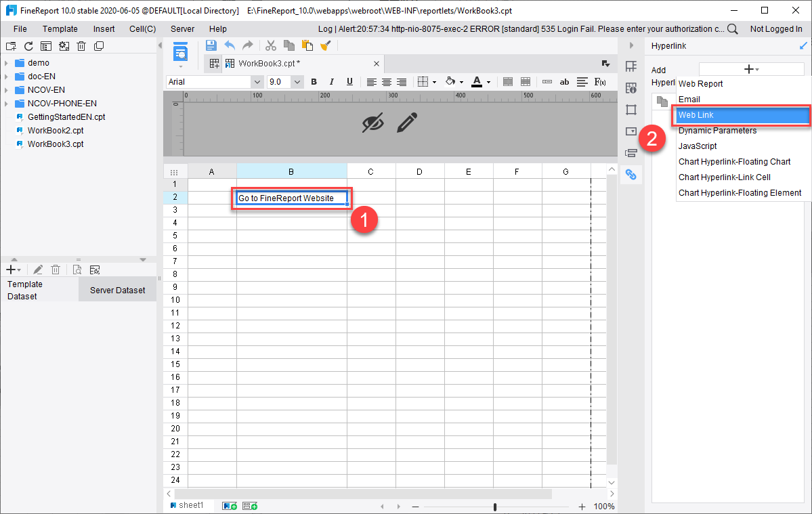Expand the doc-EN folder
812x514 pixels.
tap(6, 76)
